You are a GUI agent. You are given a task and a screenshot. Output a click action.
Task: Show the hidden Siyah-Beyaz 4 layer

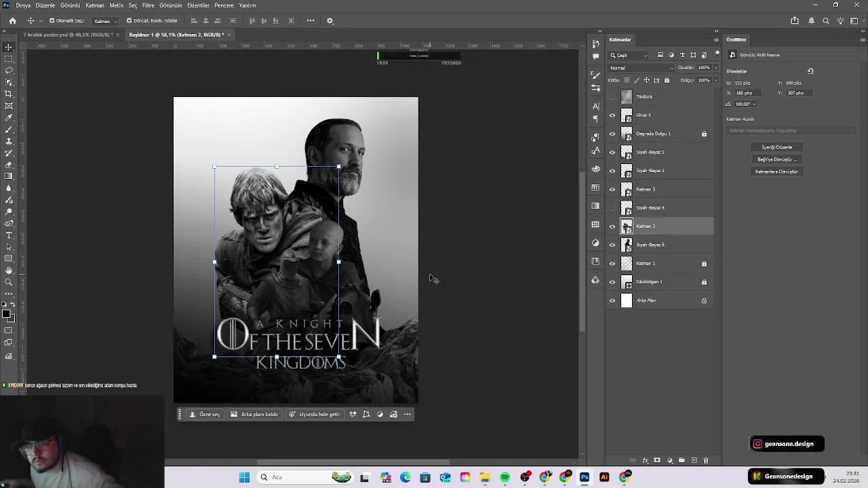(x=612, y=208)
